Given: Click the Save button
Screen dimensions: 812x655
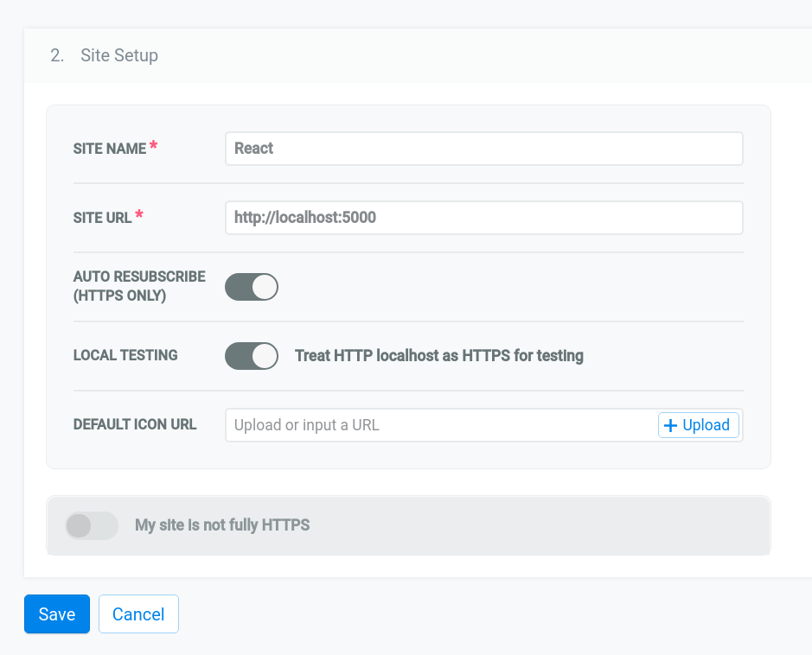Looking at the screenshot, I should [57, 614].
